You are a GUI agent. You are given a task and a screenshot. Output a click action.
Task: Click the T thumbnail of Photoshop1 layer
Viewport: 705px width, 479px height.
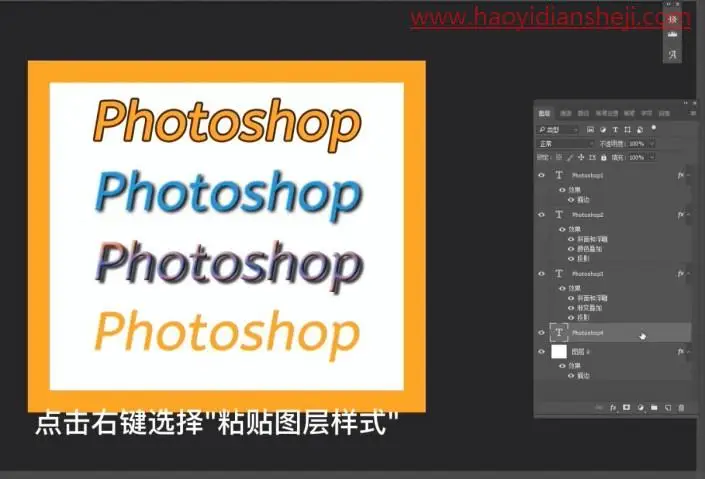pos(559,175)
